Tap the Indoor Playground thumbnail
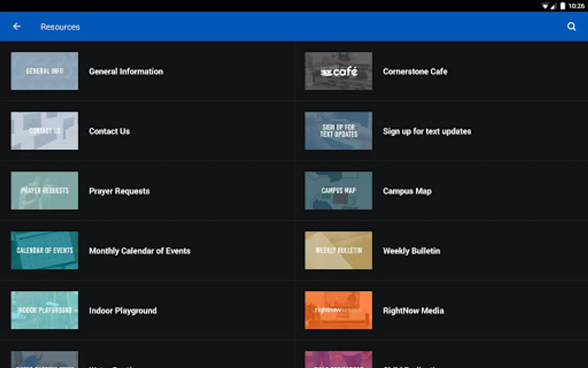 click(x=45, y=310)
